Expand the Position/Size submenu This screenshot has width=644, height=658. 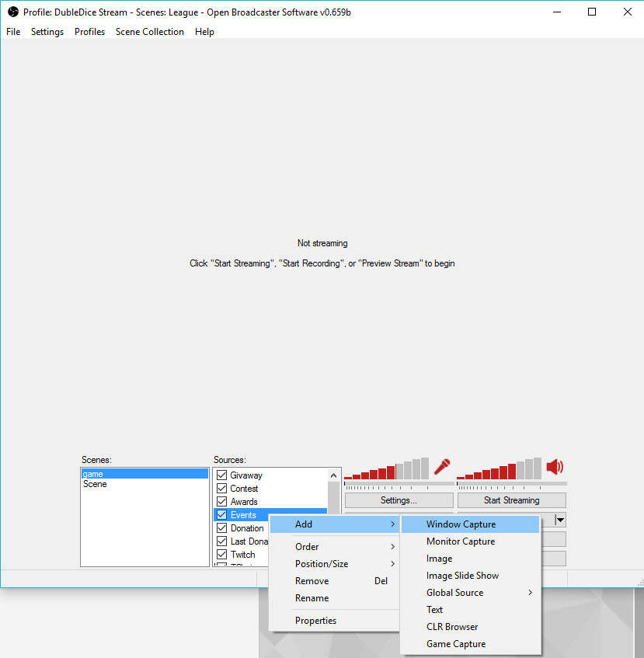point(334,564)
